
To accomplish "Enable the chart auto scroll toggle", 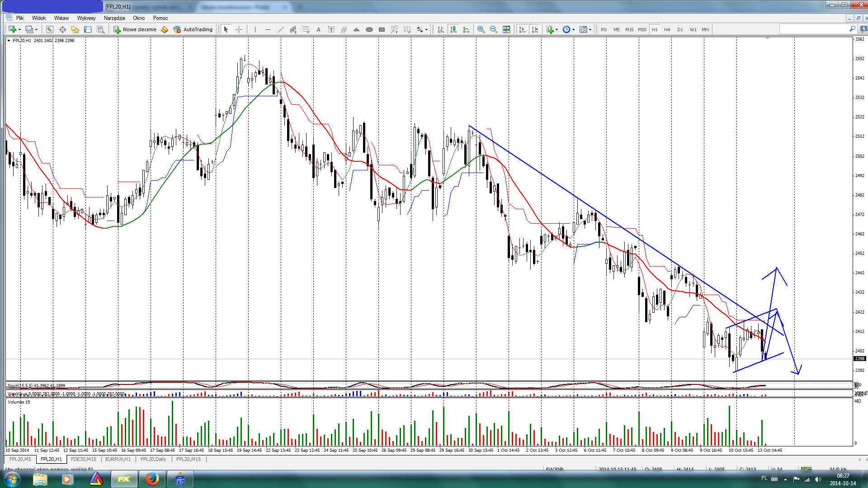I will click(x=522, y=30).
